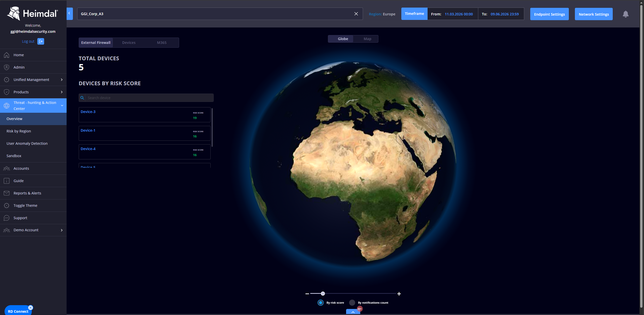Click the Timeframe button
The width and height of the screenshot is (644, 315).
414,14
